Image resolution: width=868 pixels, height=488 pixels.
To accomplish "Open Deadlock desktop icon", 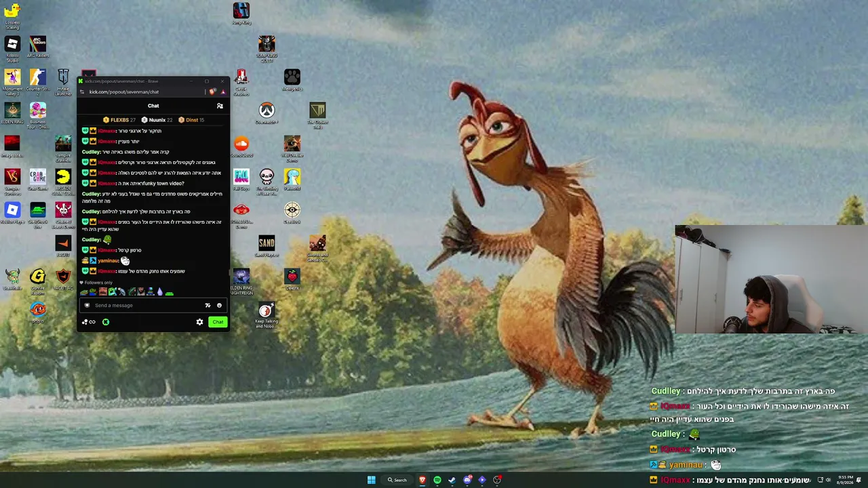I will (x=292, y=213).
